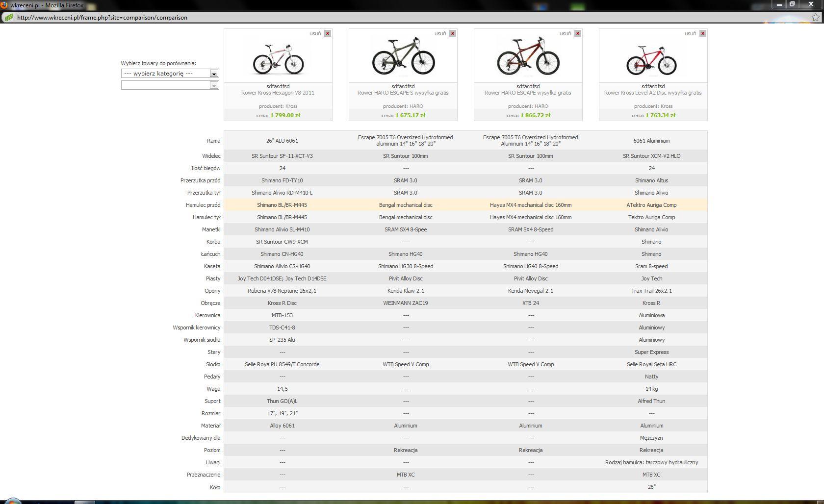Click the URL address field
The height and width of the screenshot is (504, 824).
tap(412, 17)
